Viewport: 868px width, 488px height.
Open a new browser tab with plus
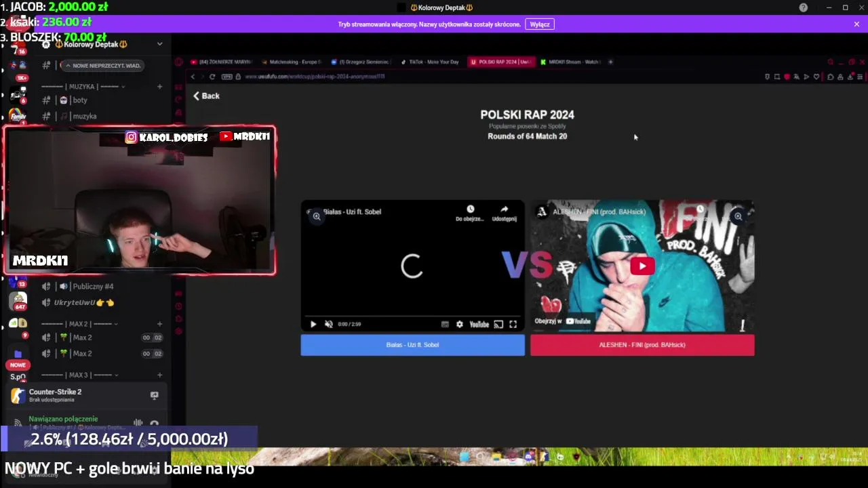(x=610, y=62)
